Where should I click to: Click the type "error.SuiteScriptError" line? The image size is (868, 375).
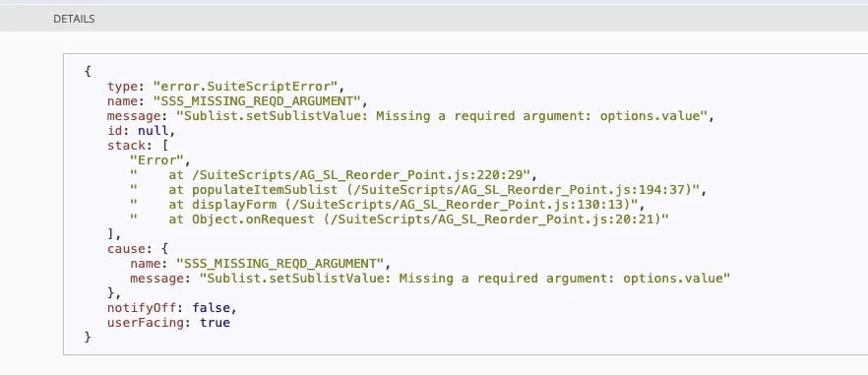point(226,87)
